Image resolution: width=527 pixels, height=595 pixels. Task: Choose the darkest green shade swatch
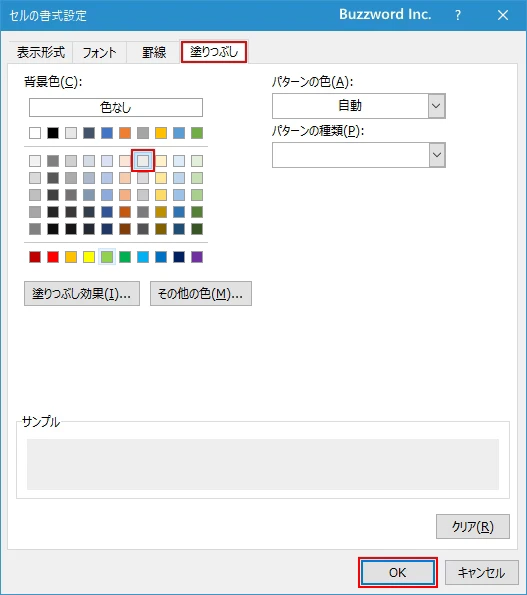(197, 229)
